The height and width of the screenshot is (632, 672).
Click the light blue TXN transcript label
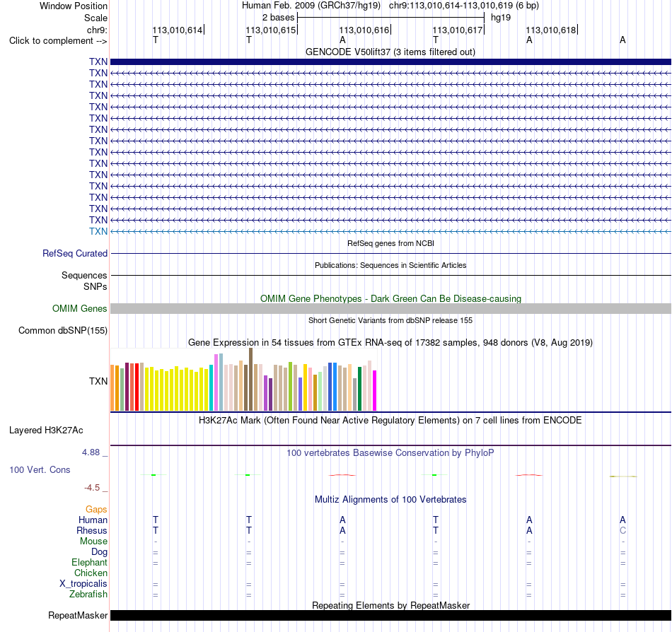tap(98, 231)
